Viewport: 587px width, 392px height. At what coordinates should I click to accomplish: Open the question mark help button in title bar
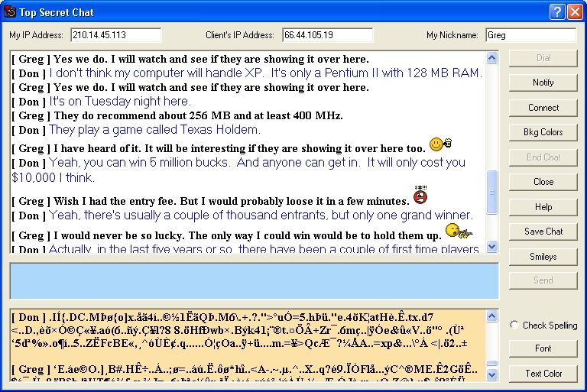click(556, 12)
